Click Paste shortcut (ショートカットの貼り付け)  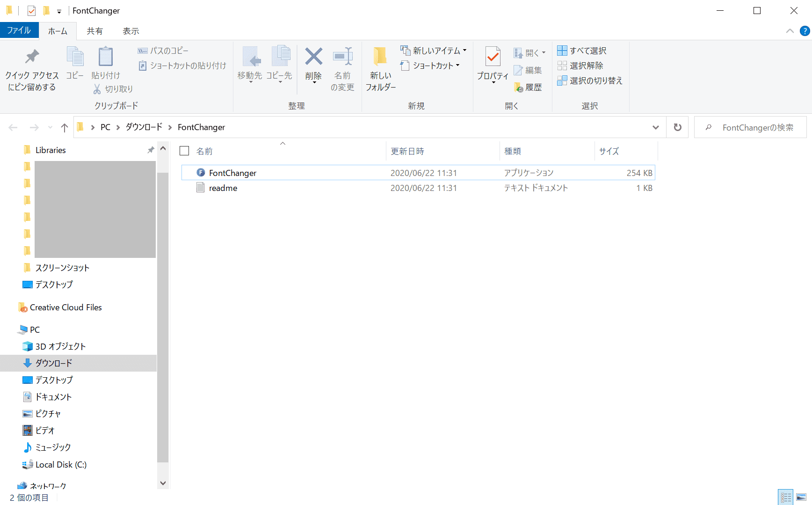[182, 66]
